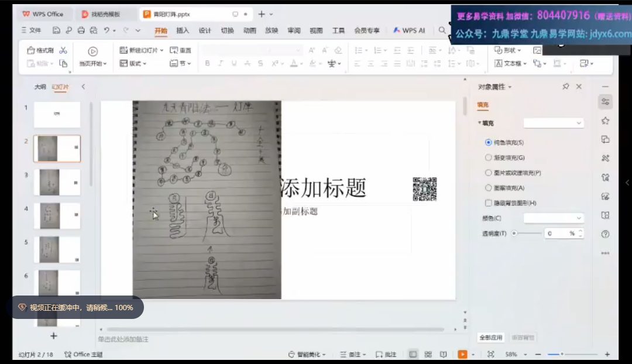Viewport: 632px width, 364px height.
Task: Collapse the slide panel with arrow
Action: point(83,87)
